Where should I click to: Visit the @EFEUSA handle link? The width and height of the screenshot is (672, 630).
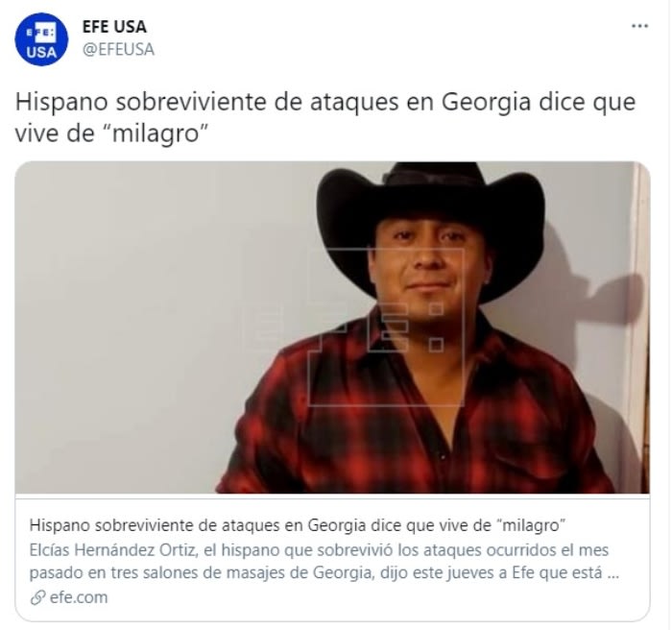[118, 49]
